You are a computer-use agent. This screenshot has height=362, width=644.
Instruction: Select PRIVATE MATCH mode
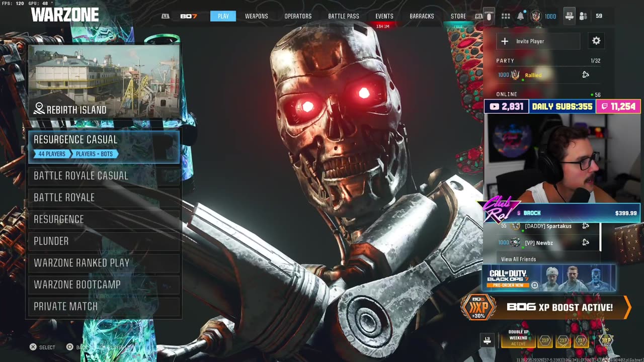click(x=104, y=306)
